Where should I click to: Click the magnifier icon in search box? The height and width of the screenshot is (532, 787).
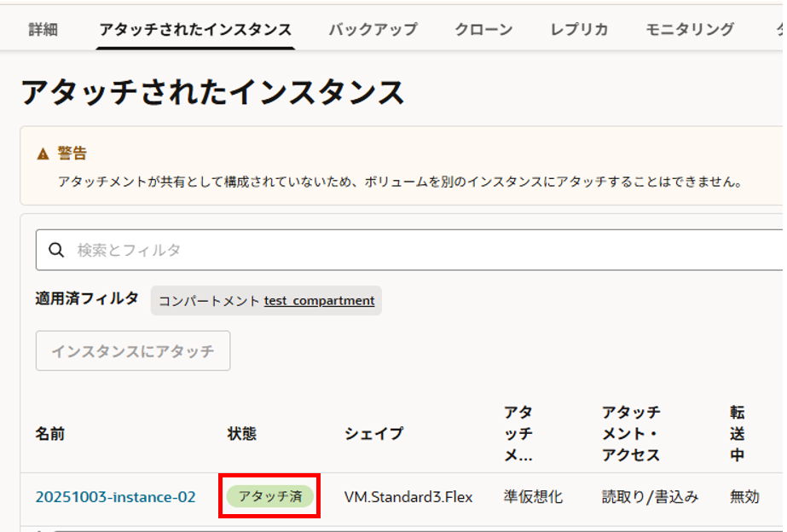click(57, 250)
